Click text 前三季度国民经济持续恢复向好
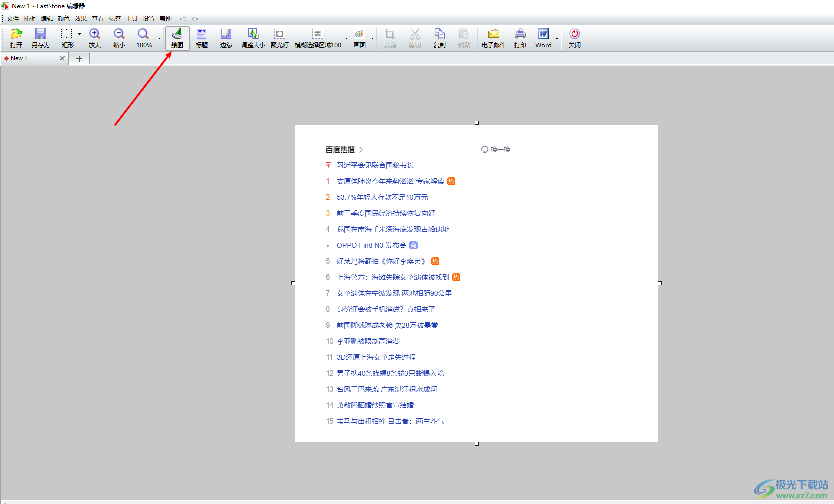This screenshot has height=504, width=834. click(385, 213)
